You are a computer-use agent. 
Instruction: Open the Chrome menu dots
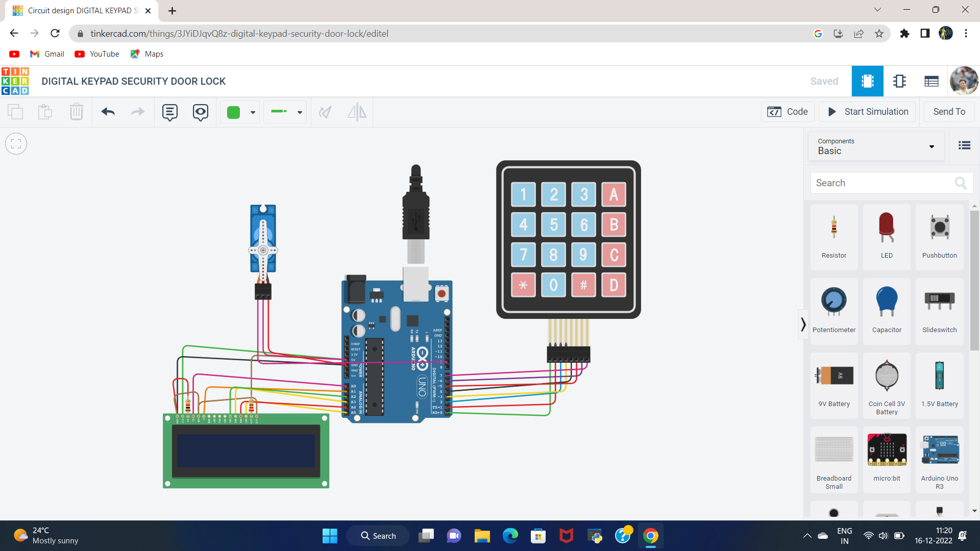[966, 34]
